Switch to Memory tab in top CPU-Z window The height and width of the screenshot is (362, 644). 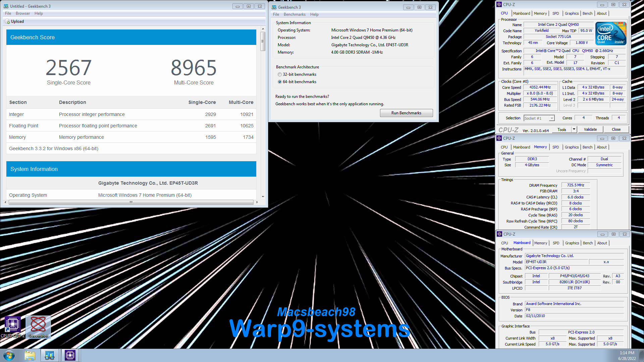click(x=540, y=13)
